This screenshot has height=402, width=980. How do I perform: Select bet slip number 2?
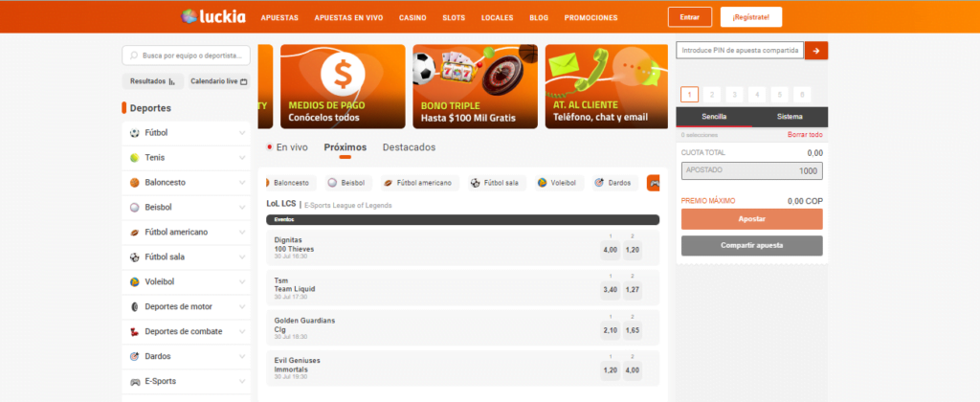[712, 95]
